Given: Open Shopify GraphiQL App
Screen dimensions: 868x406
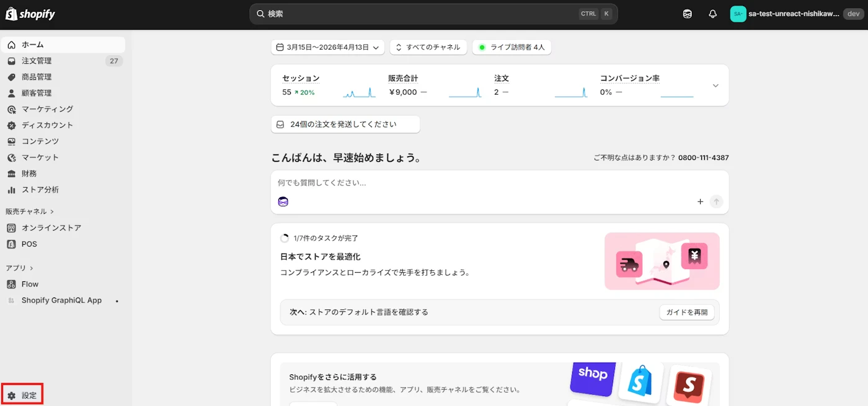Looking at the screenshot, I should 63,301.
